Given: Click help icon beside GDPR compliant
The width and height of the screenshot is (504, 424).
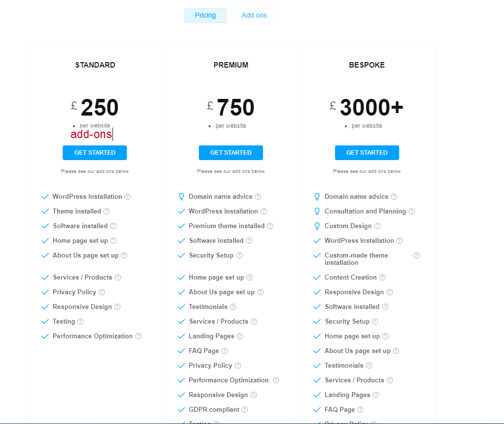Looking at the screenshot, I should [x=245, y=409].
